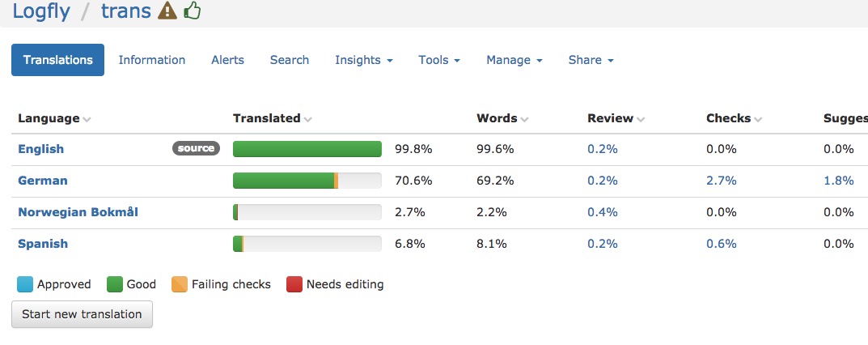Click the Words column sort arrow
The image size is (868, 345).
(524, 119)
